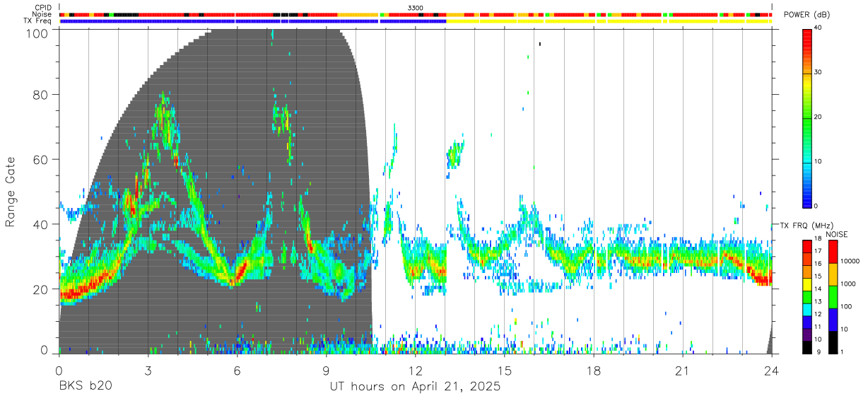Select the Noise row label at top left
868x401 pixels.
pos(42,14)
